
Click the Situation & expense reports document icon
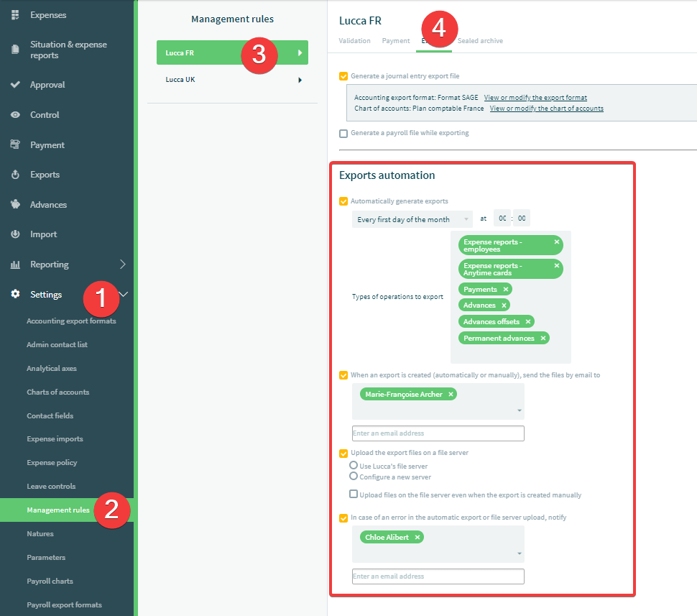click(15, 50)
